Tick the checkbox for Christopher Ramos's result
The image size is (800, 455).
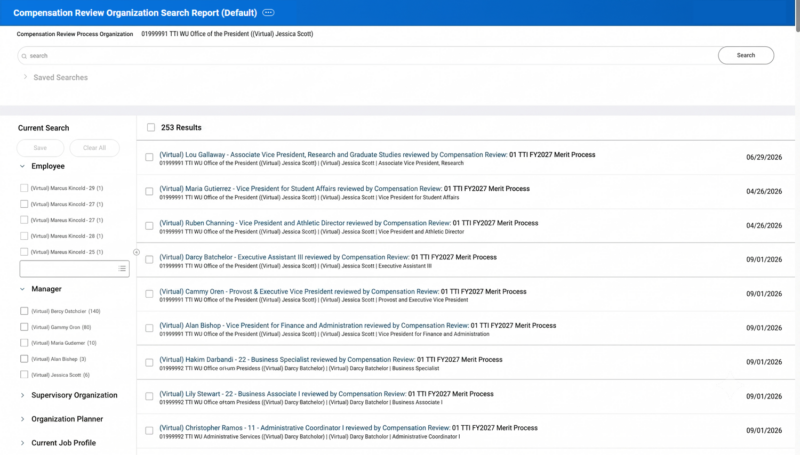click(149, 431)
